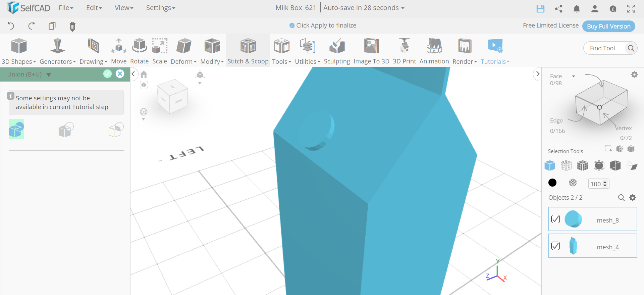Select the Rotate tool
The height and width of the screenshot is (295, 644).
tap(139, 51)
